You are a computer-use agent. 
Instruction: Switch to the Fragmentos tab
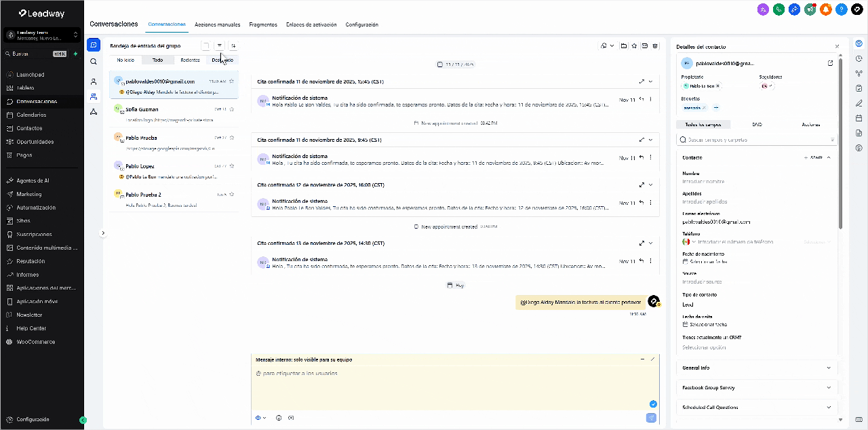(263, 24)
